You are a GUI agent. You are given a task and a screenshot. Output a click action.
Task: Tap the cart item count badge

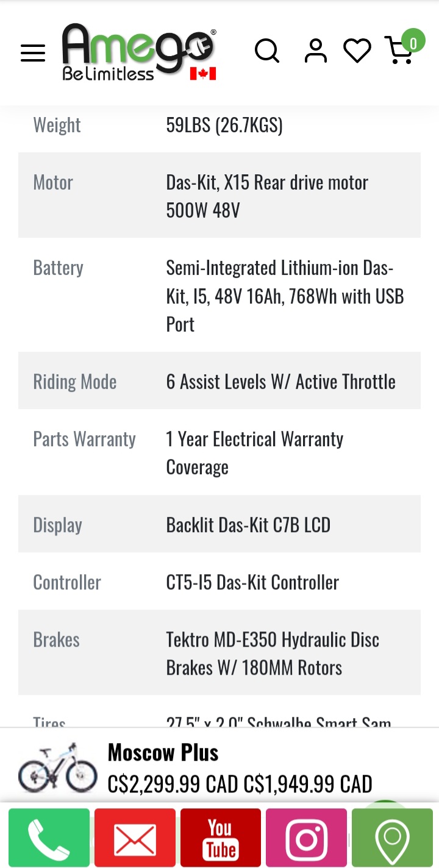tap(413, 43)
